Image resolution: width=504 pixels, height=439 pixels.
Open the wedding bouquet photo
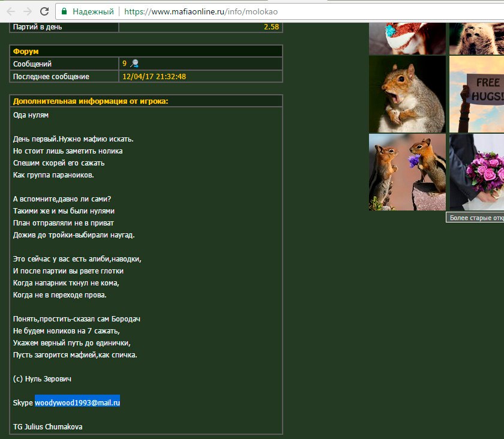coord(476,172)
